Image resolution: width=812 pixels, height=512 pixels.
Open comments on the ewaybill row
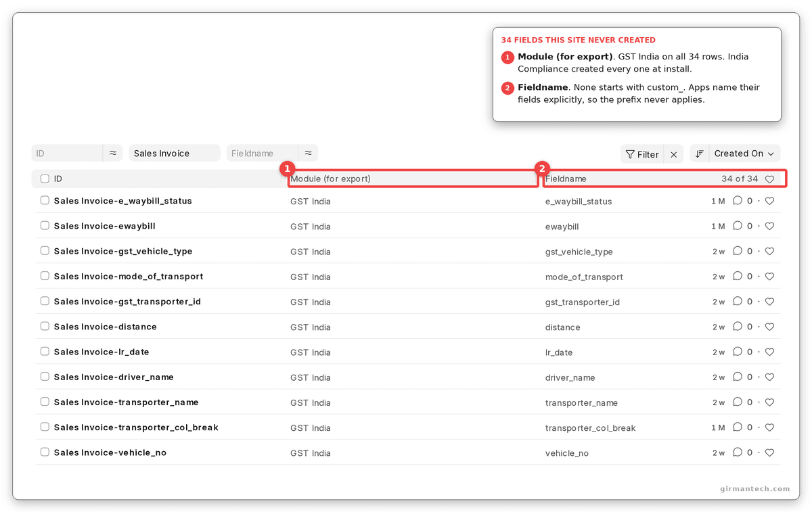(738, 226)
